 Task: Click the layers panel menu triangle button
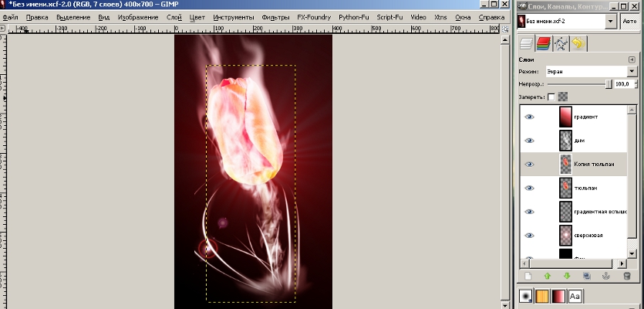click(632, 59)
